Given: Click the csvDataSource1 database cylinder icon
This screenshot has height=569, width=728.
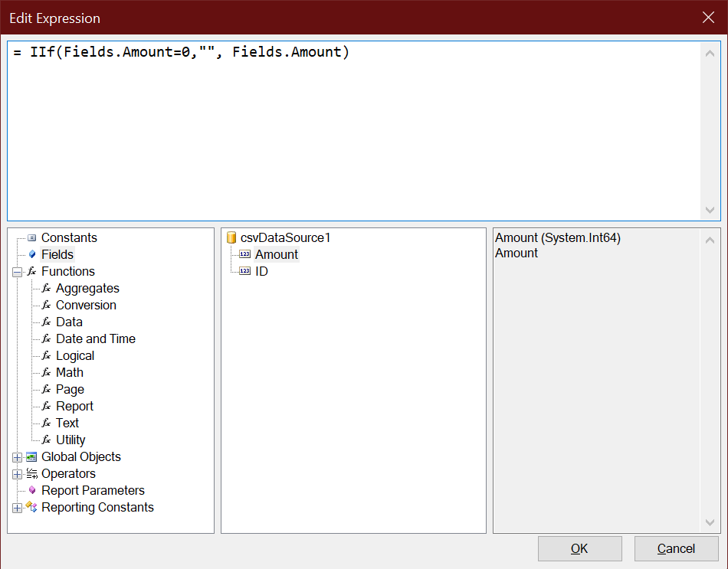Looking at the screenshot, I should pyautogui.click(x=231, y=237).
